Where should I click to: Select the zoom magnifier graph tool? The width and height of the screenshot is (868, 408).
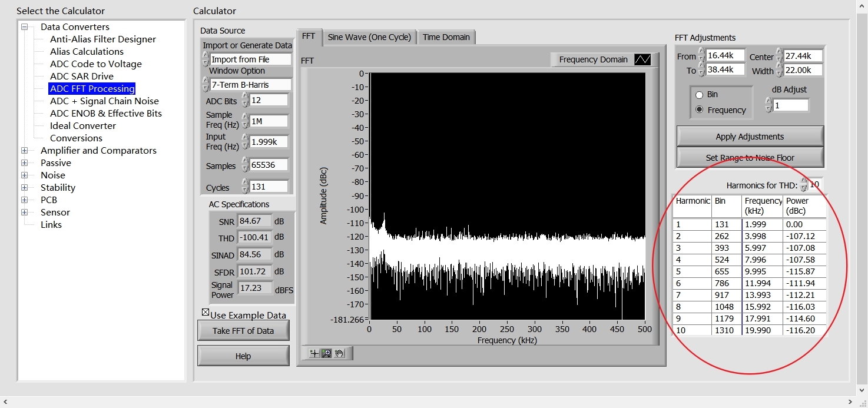[326, 353]
